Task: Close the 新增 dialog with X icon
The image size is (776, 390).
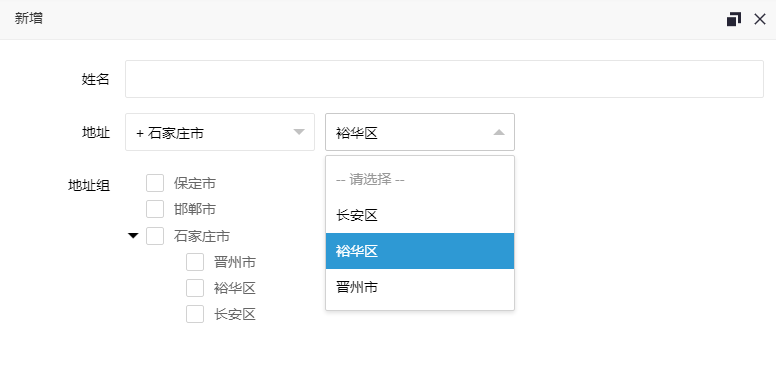Action: pyautogui.click(x=760, y=19)
